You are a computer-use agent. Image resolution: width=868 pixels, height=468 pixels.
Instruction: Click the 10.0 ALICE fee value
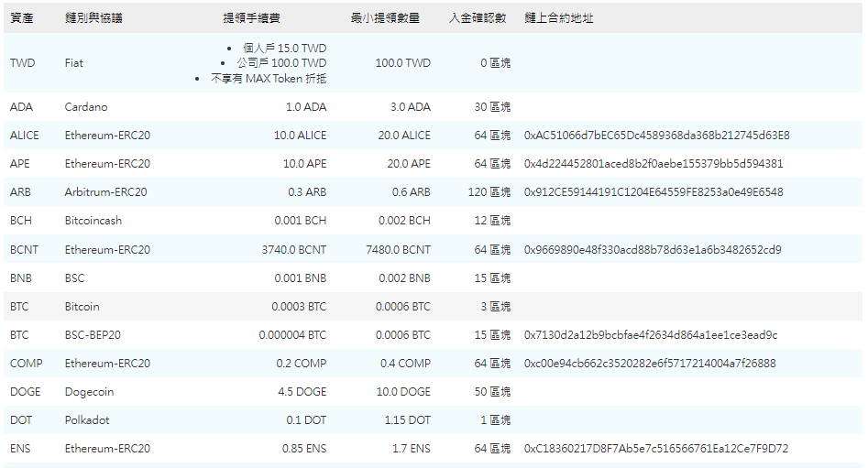(300, 136)
